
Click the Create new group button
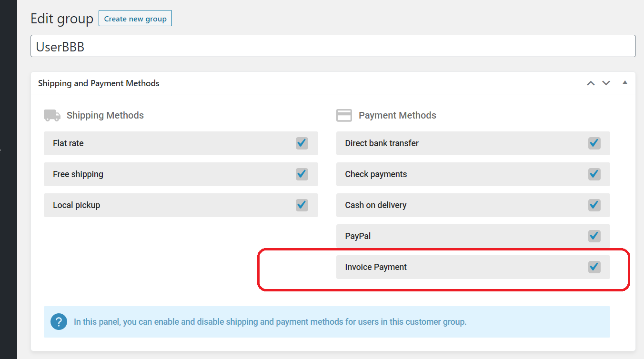(x=135, y=19)
